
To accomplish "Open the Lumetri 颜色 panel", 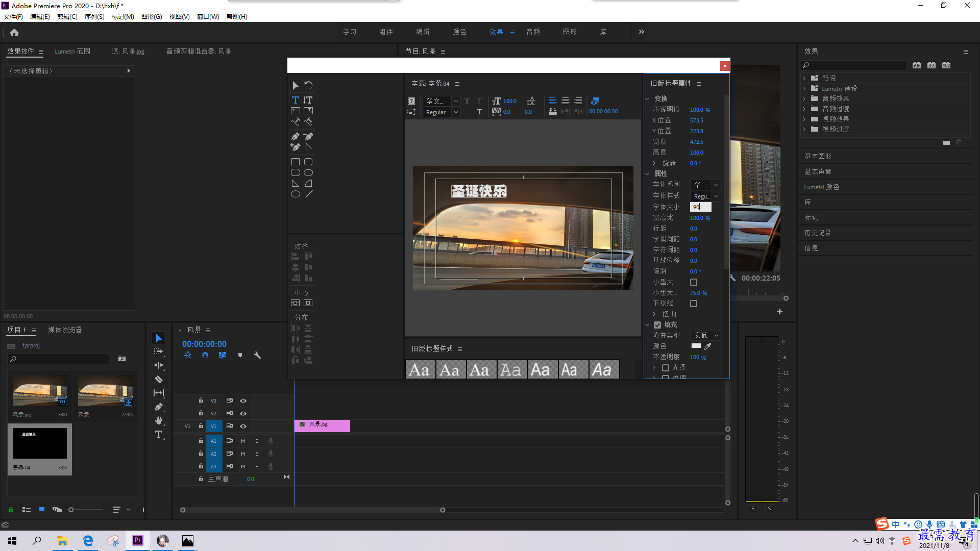I will (822, 187).
